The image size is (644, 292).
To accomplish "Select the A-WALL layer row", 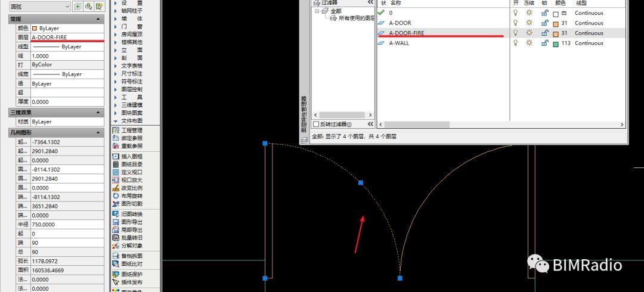I will (x=501, y=43).
